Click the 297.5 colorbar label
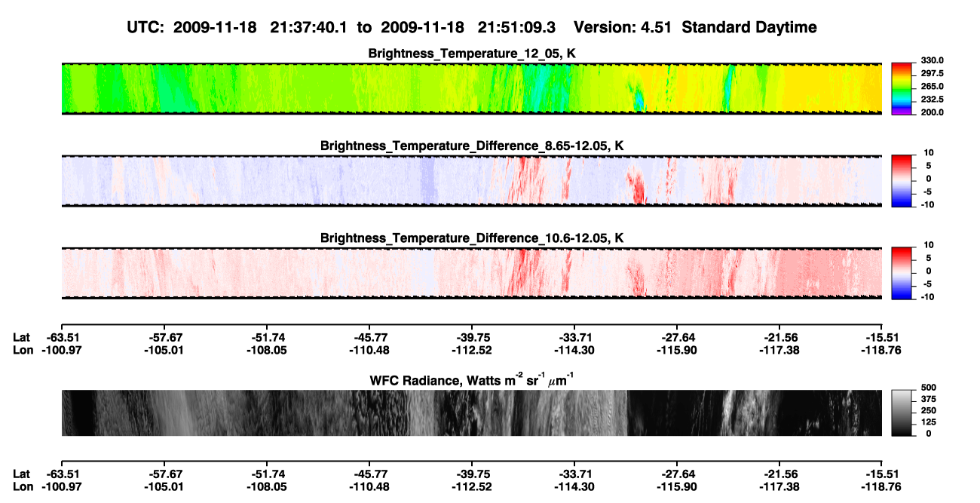 tap(933, 74)
